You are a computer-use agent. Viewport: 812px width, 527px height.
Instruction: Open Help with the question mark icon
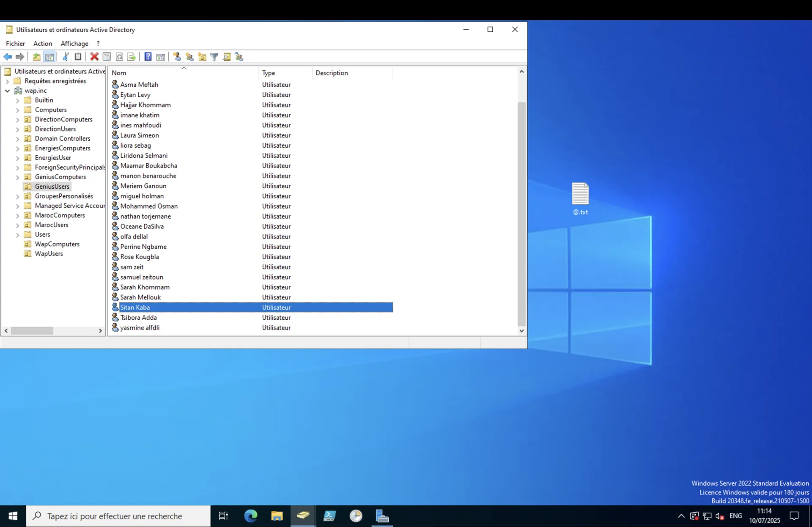click(x=148, y=57)
